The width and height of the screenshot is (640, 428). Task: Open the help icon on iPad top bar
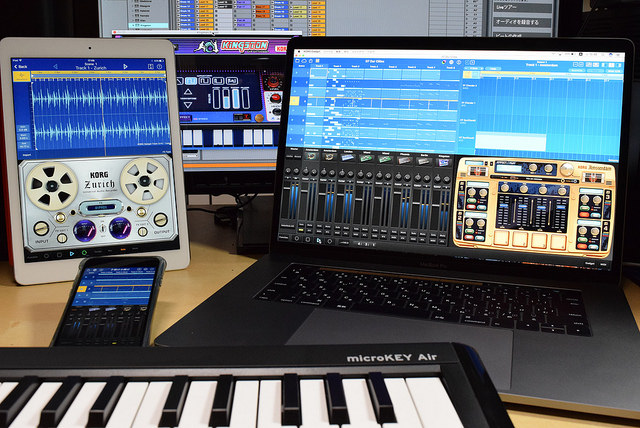click(x=160, y=66)
